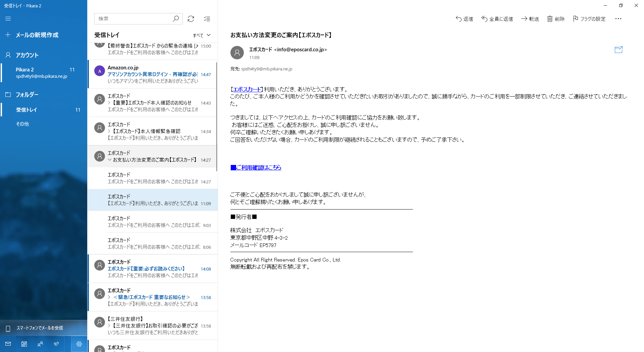This screenshot has width=644, height=352.
Task: Open the 14:08 重要:必ずお読みください message
Action: [153, 269]
